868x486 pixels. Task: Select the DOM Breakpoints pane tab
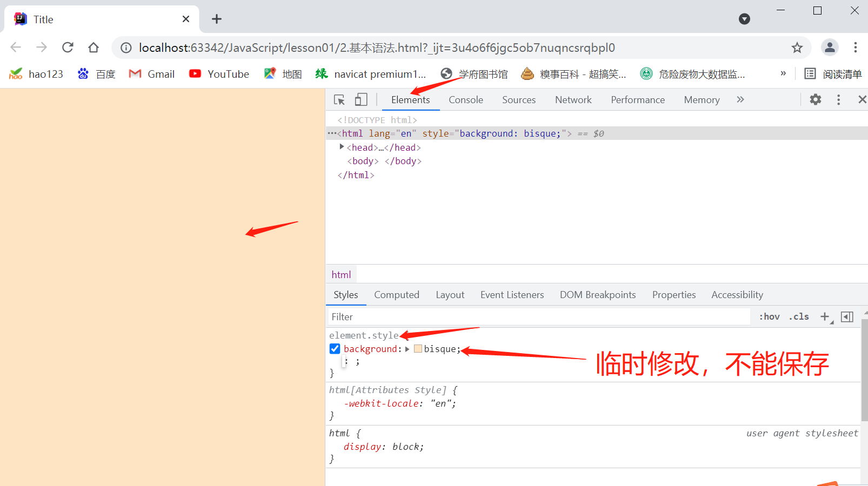click(x=598, y=295)
